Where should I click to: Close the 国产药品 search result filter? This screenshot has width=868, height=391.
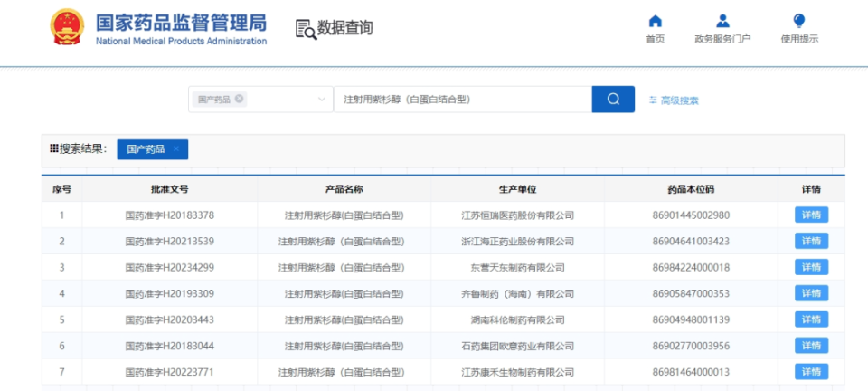[x=176, y=149]
